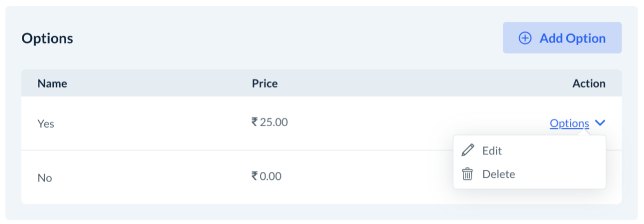Click the Name column header
644x224 pixels.
point(52,84)
